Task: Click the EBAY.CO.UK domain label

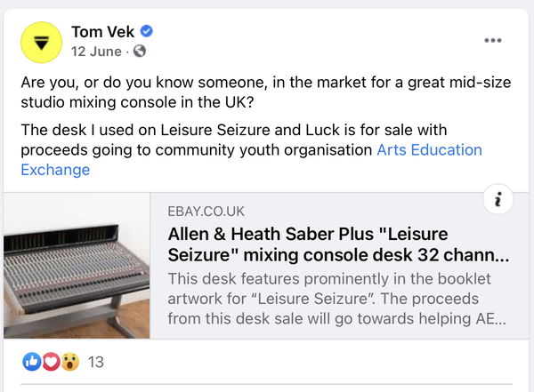Action: pyautogui.click(x=206, y=212)
